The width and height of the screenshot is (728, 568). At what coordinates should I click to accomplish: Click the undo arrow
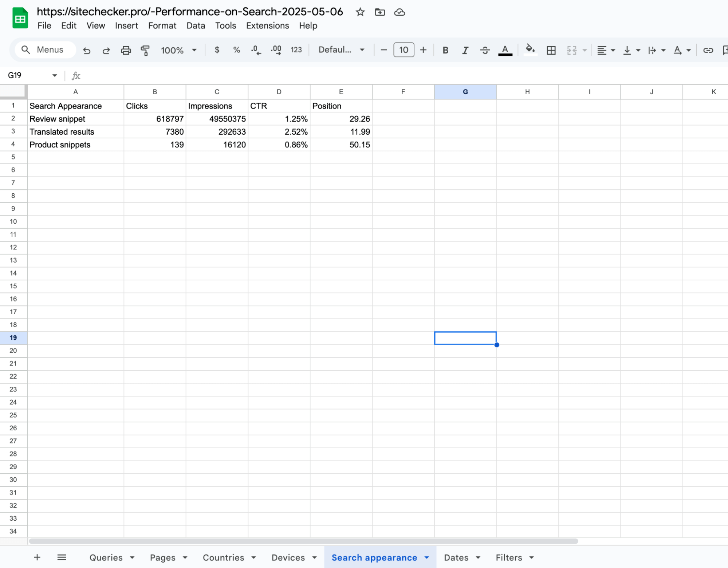pos(87,50)
